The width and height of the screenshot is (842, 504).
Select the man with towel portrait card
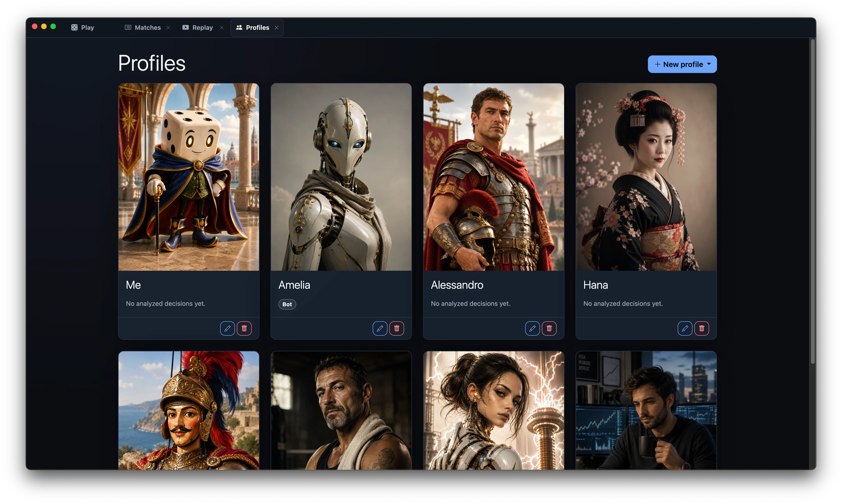point(341,410)
